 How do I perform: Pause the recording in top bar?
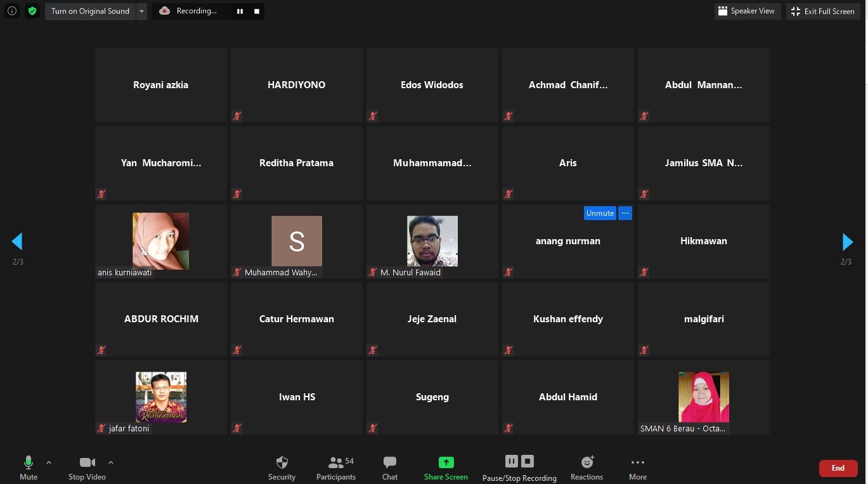coord(240,11)
